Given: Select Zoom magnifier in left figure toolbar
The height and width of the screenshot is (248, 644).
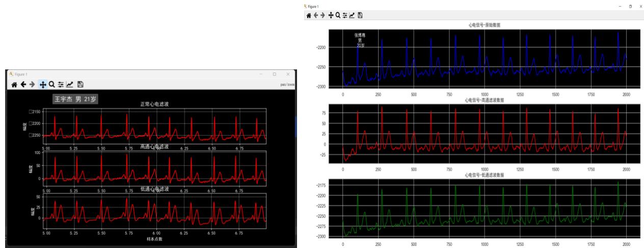Looking at the screenshot, I should (51, 85).
